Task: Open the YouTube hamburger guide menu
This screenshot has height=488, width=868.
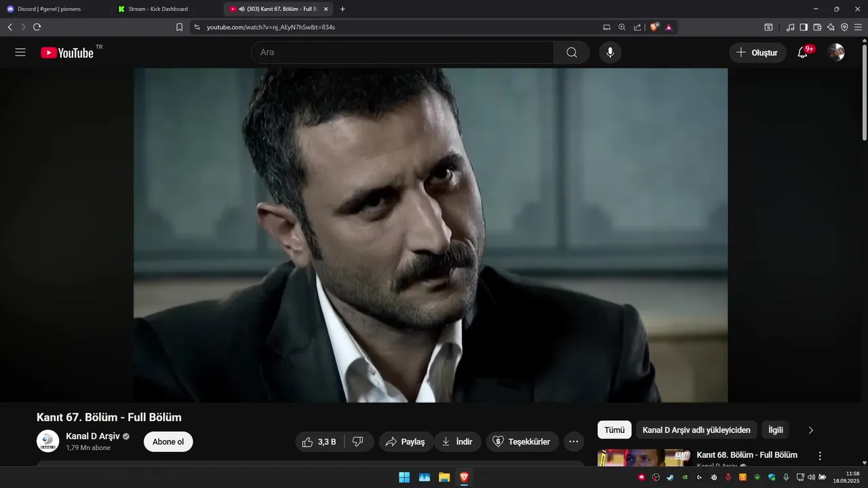Action: click(x=20, y=52)
